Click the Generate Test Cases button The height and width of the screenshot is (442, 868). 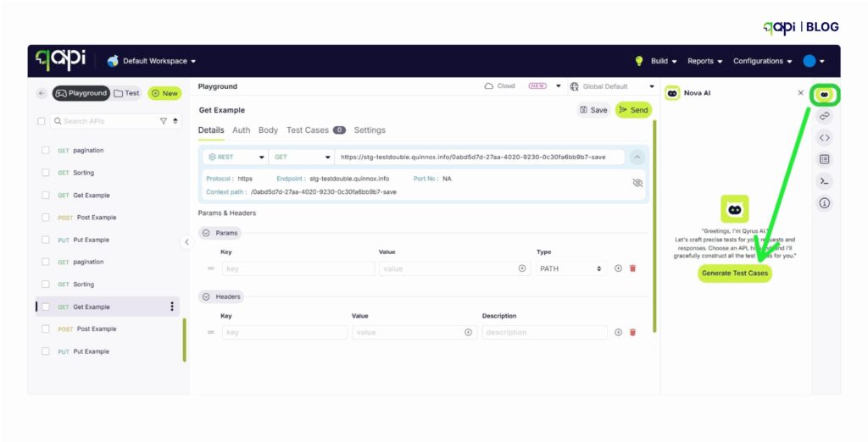pyautogui.click(x=735, y=273)
